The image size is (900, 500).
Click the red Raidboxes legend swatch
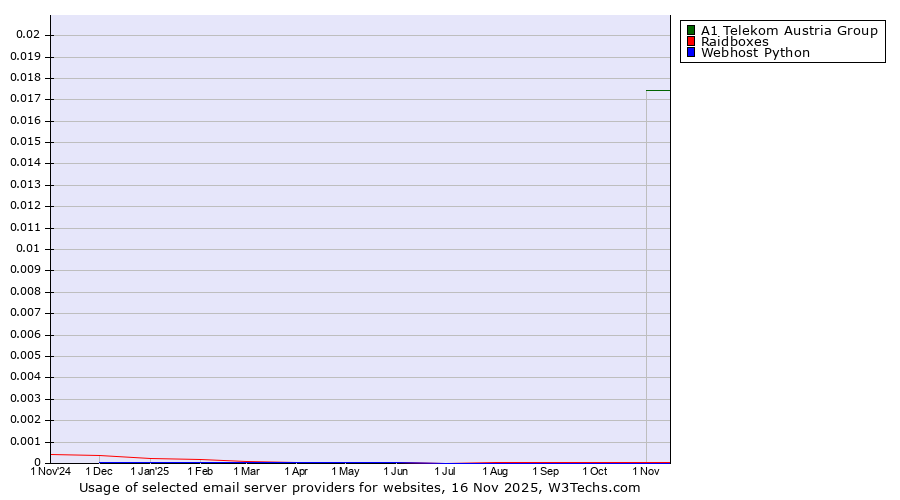(691, 41)
